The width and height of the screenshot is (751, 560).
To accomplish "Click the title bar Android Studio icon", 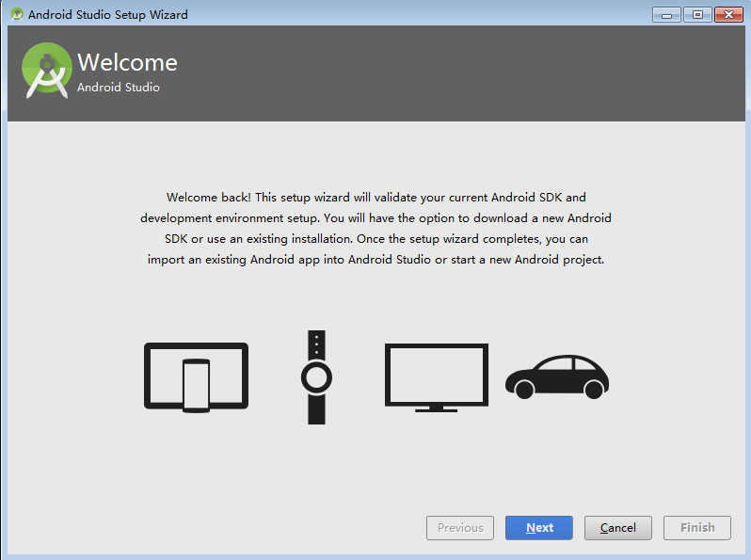I will click(x=17, y=14).
